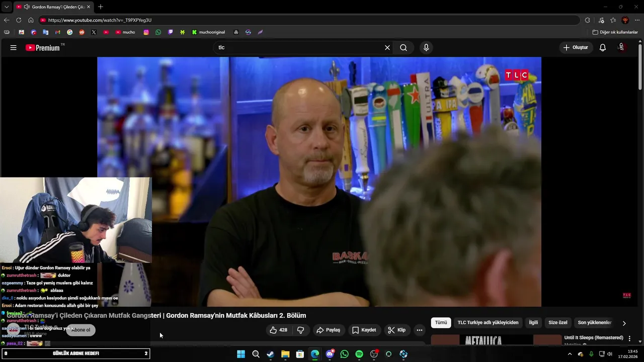This screenshot has height=362, width=644.
Task: Start voice search with microphone
Action: [x=426, y=47]
